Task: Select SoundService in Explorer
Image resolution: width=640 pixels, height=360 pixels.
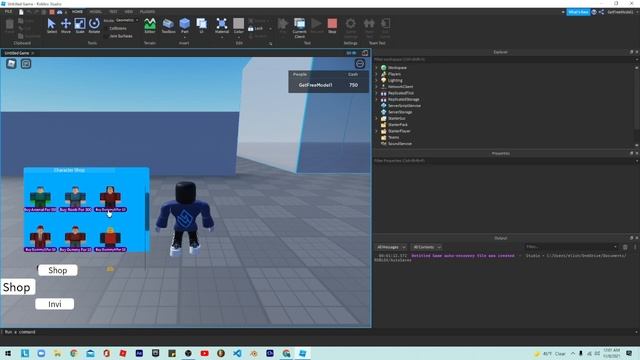Action: pyautogui.click(x=400, y=144)
